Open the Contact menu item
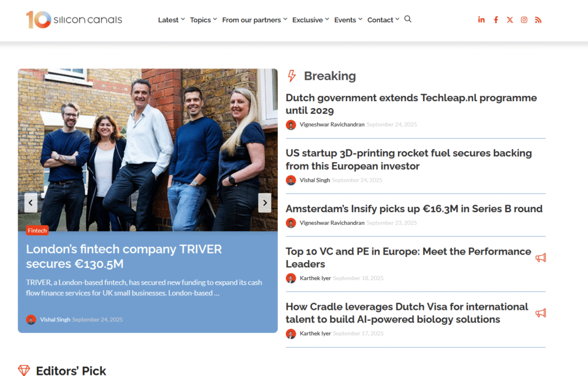The height and width of the screenshot is (376, 588). (383, 20)
